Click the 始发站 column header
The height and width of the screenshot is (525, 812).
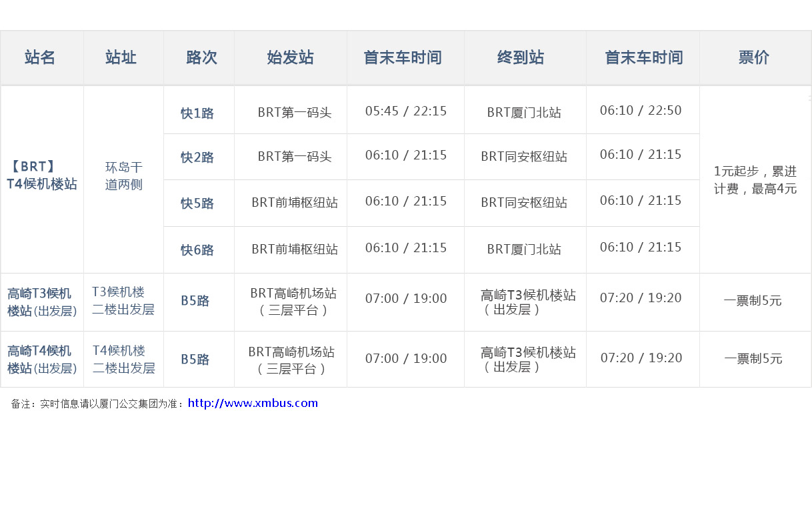pos(290,58)
